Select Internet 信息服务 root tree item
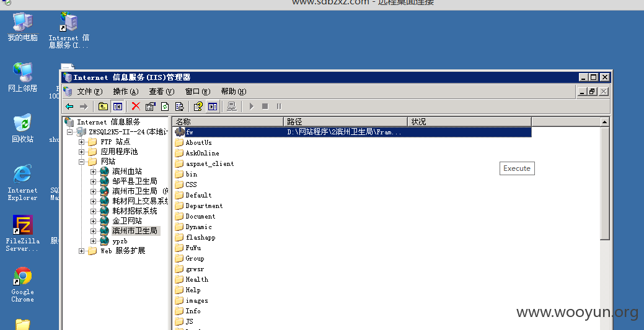Screen dimensions: 644x330 pos(108,122)
